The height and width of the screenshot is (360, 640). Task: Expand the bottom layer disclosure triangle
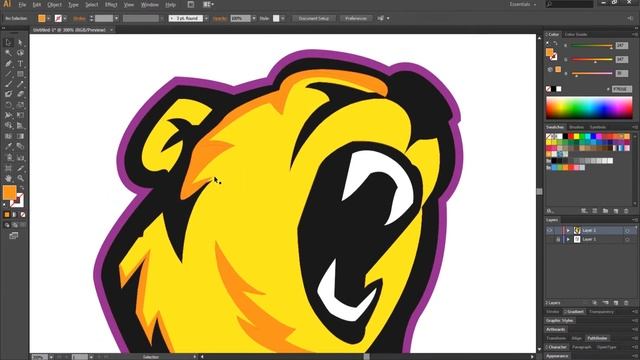[x=568, y=240]
